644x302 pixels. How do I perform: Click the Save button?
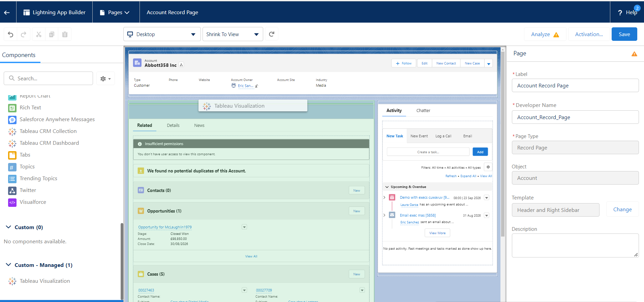[624, 34]
